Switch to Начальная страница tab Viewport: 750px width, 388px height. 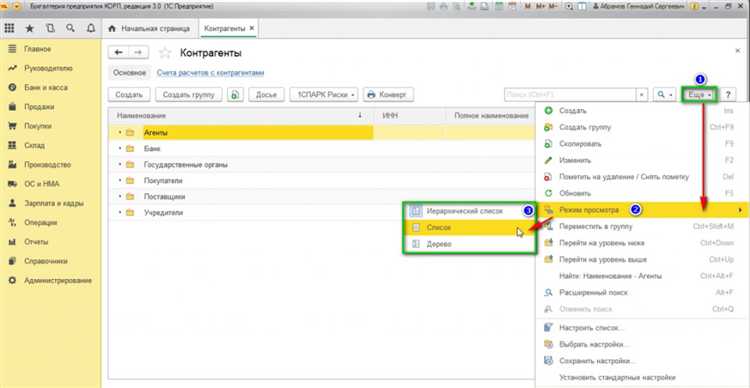[x=150, y=29]
